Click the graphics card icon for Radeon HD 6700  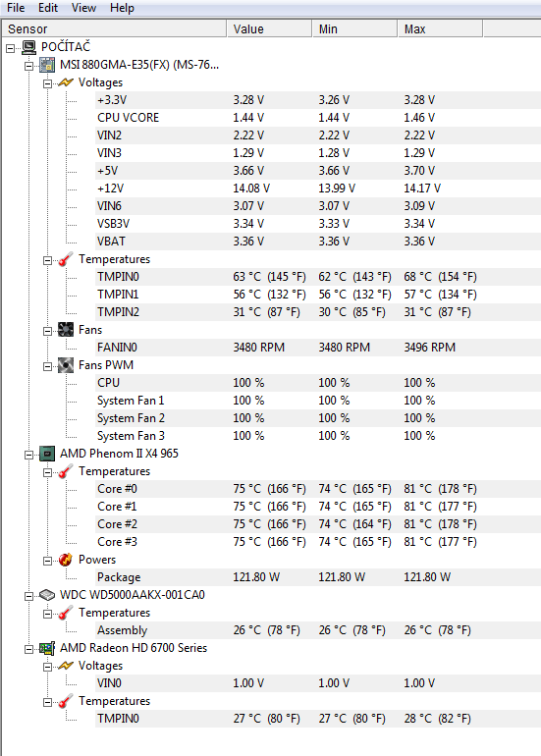(47, 648)
